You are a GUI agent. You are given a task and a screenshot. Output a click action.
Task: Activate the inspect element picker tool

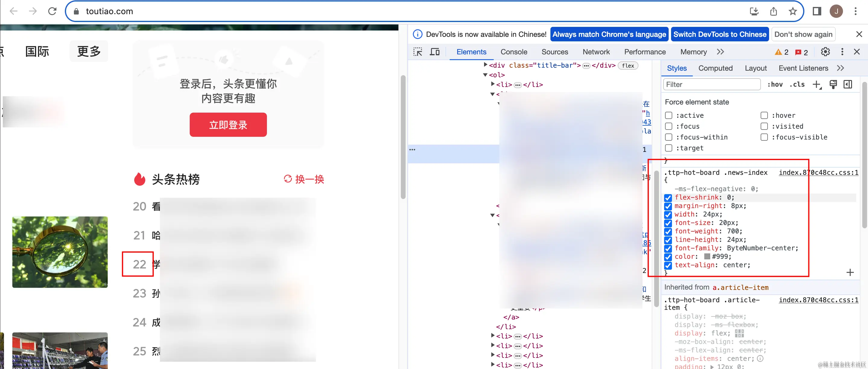pos(418,52)
